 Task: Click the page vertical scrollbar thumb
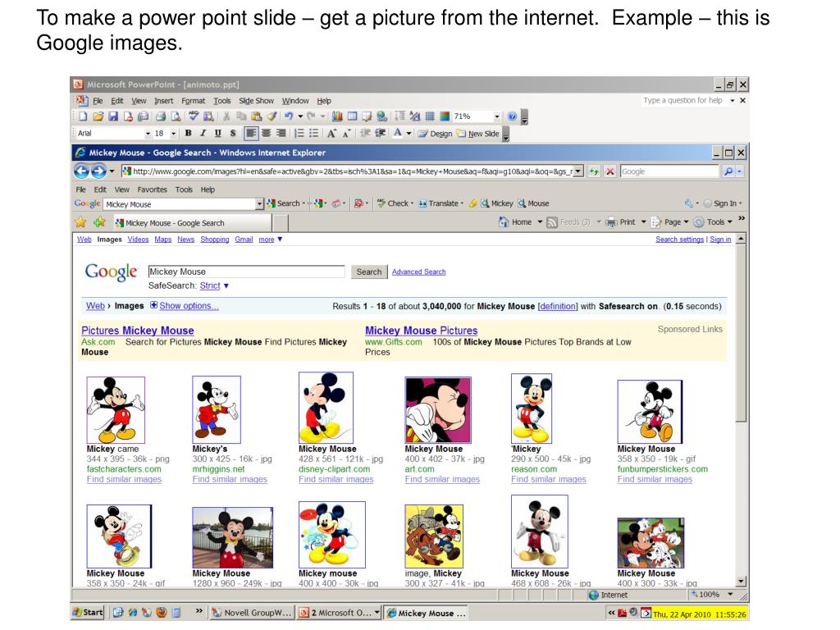pos(741,335)
